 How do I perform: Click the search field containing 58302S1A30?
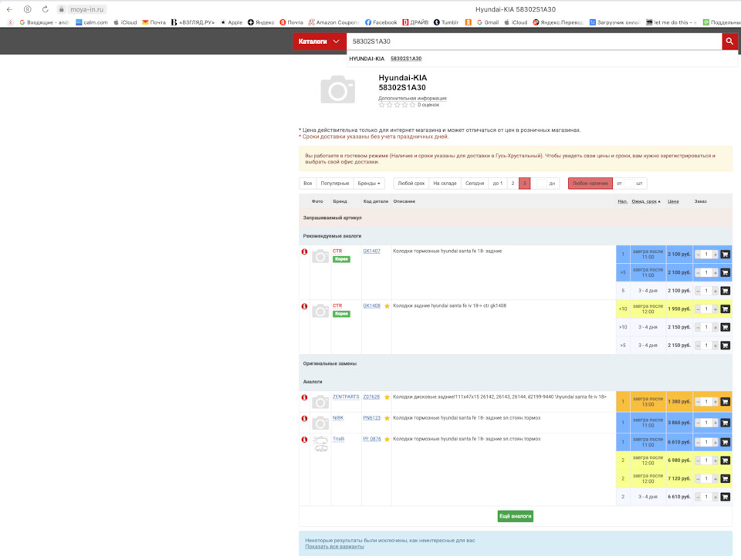coord(534,42)
